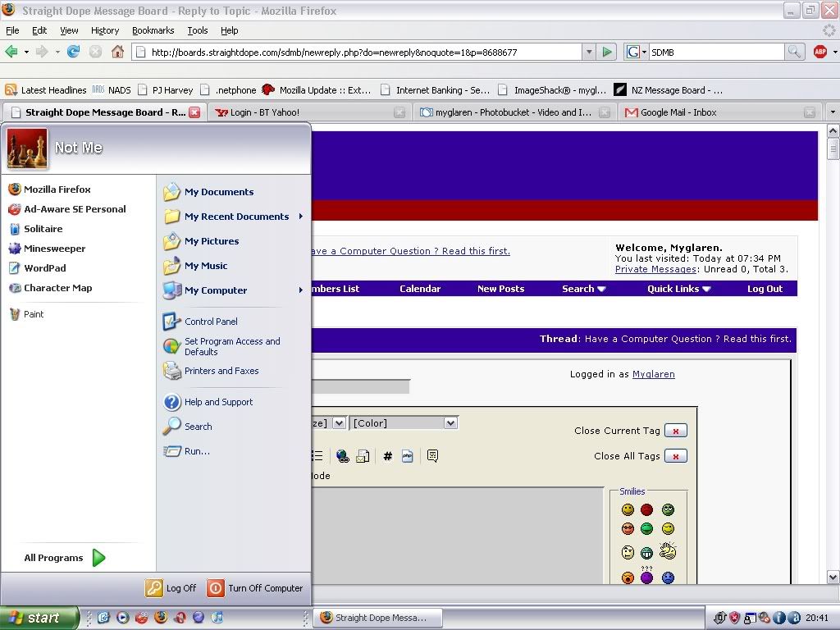Viewport: 840px width, 630px height.
Task: Open Character Map
Action: pos(50,288)
